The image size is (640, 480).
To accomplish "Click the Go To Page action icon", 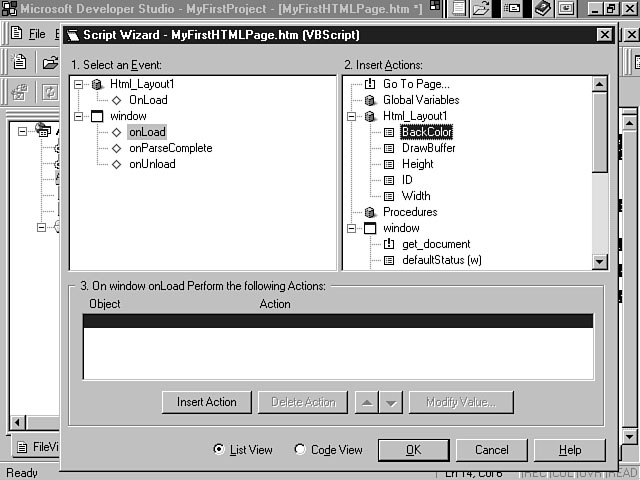I will [x=370, y=84].
